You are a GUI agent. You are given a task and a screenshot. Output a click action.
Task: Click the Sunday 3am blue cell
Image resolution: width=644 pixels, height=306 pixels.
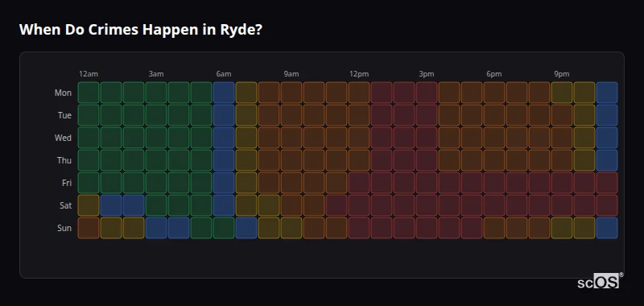click(x=156, y=228)
